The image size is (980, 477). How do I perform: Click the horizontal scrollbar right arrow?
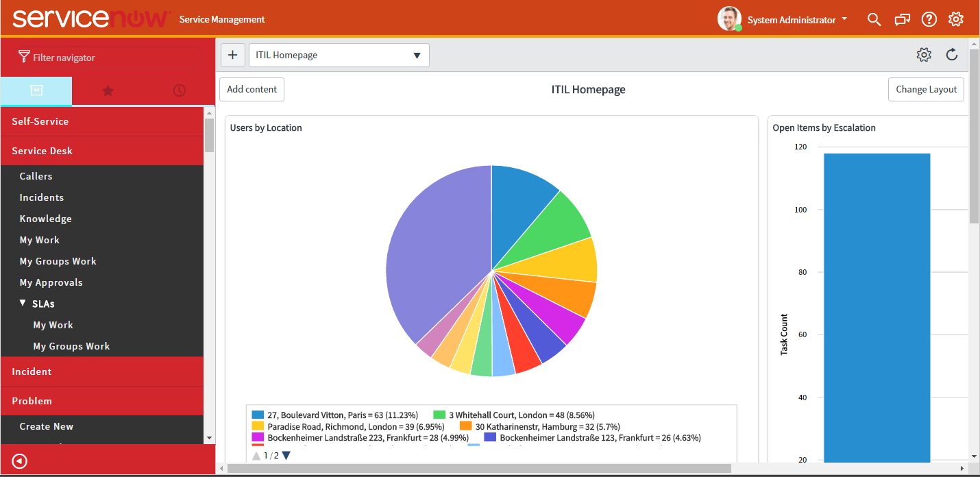pyautogui.click(x=962, y=468)
